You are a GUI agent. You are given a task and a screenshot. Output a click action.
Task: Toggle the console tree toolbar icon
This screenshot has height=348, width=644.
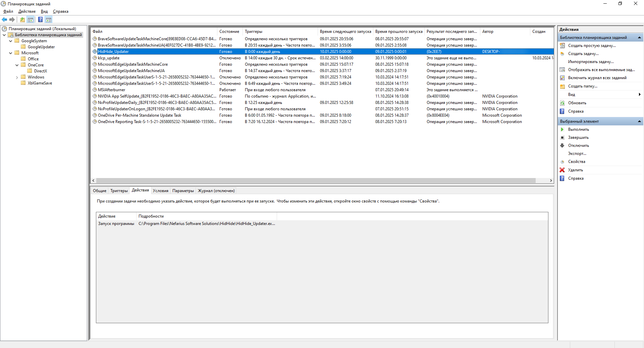click(x=31, y=20)
